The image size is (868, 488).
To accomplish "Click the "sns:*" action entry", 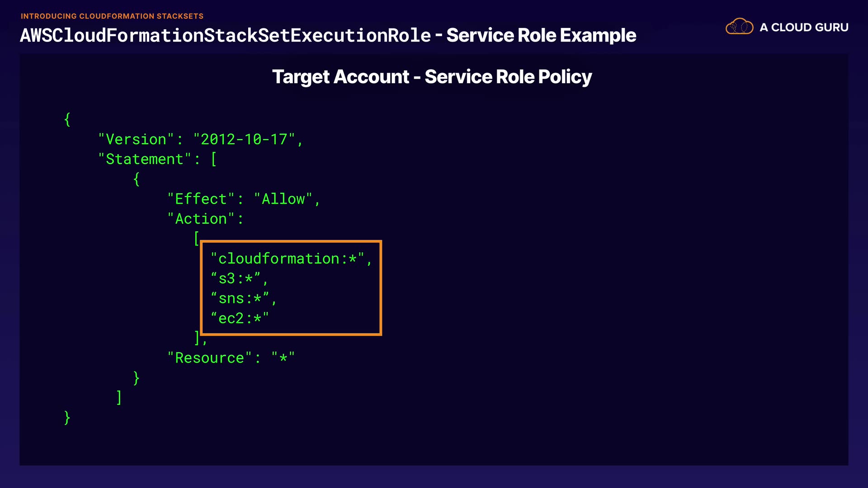I will pyautogui.click(x=240, y=299).
